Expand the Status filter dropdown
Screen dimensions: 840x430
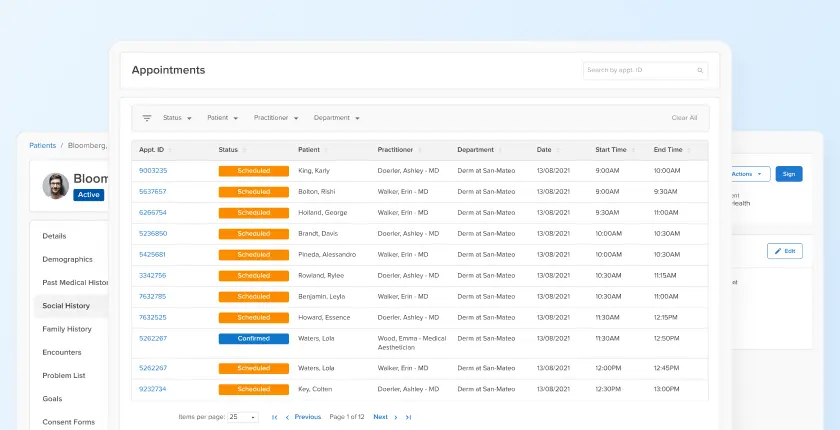177,118
